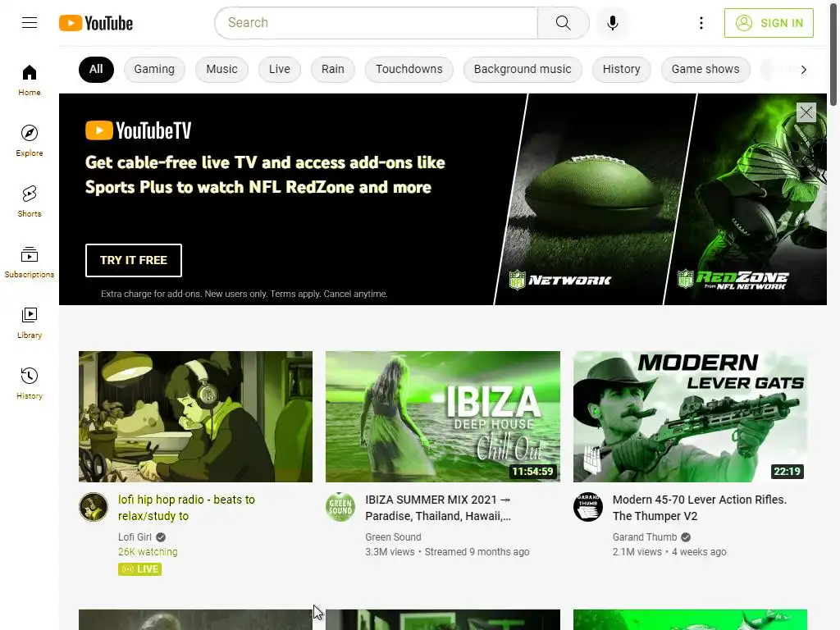Open Garand Thumb channel avatar
Image resolution: width=840 pixels, height=630 pixels.
(x=587, y=507)
